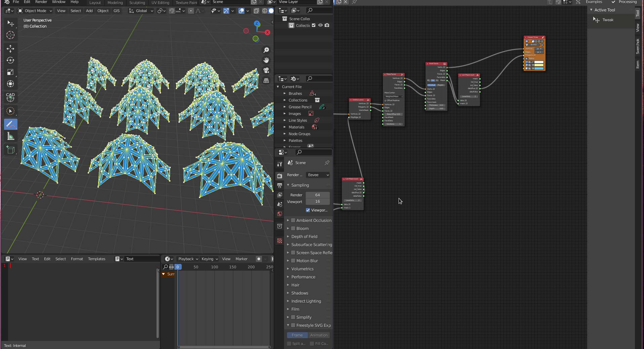Switch orthographic/perspective grid icon

click(266, 80)
